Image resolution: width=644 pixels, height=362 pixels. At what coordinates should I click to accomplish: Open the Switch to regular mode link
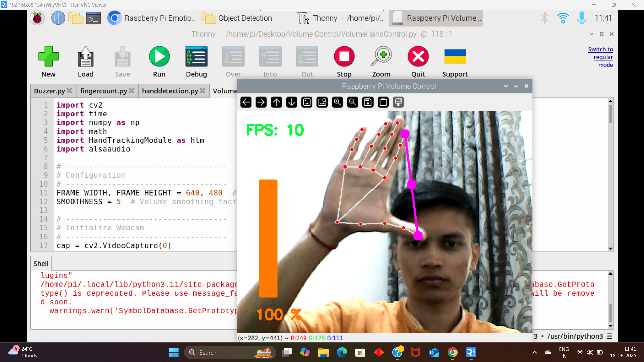(x=601, y=57)
